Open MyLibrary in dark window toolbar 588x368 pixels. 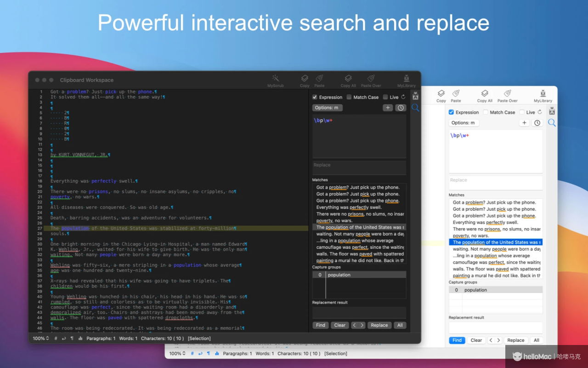[x=406, y=81]
